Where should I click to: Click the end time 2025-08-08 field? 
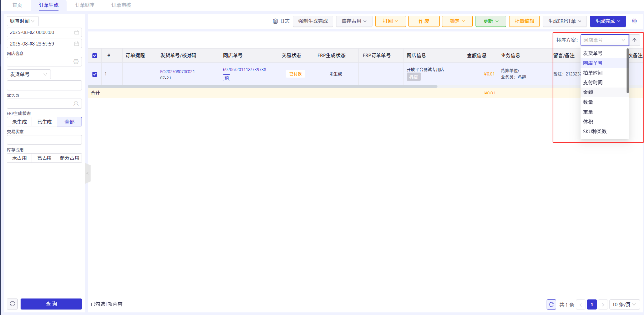click(44, 44)
